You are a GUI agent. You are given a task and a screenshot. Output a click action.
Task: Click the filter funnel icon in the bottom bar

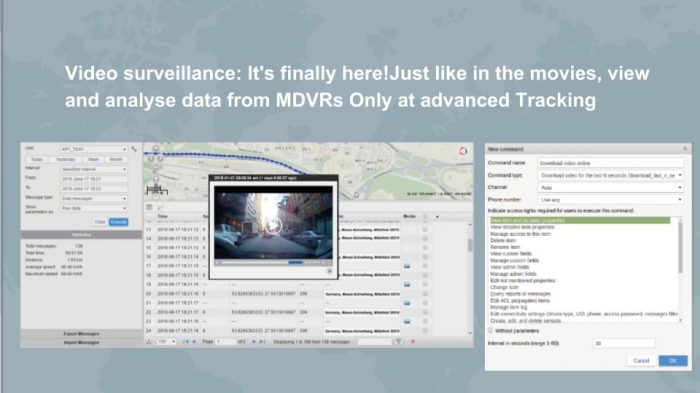(x=399, y=342)
